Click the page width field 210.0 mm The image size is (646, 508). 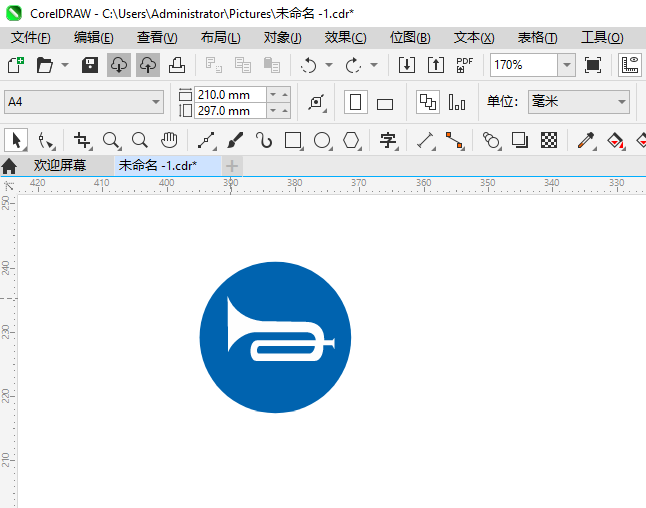(230, 95)
